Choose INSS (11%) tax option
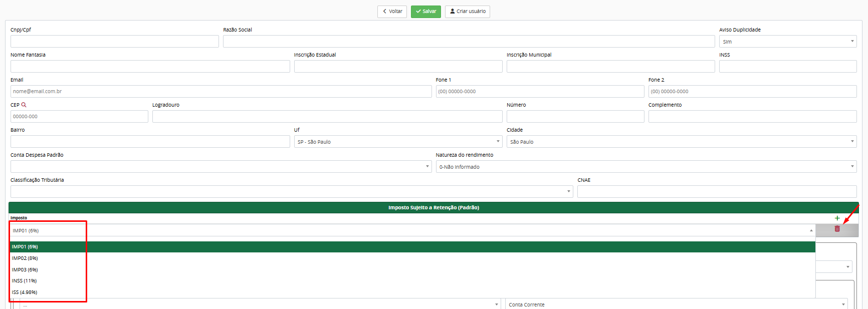Screen dimensions: 868x309 pos(25,281)
